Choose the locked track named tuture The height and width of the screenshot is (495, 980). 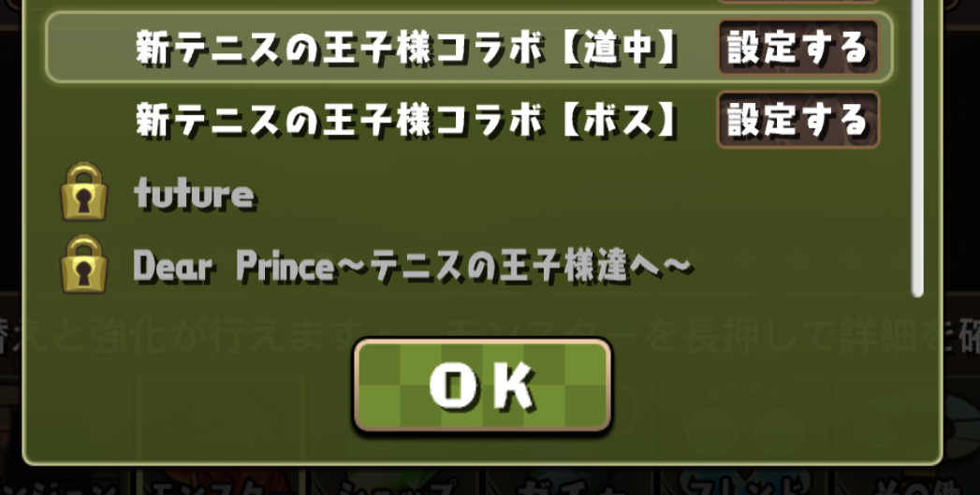(x=194, y=194)
